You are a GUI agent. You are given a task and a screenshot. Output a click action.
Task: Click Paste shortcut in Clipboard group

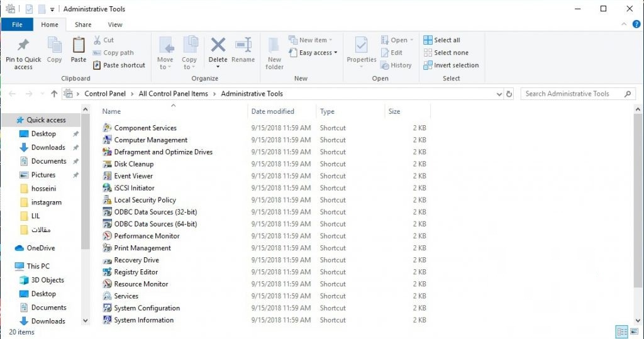pos(119,65)
